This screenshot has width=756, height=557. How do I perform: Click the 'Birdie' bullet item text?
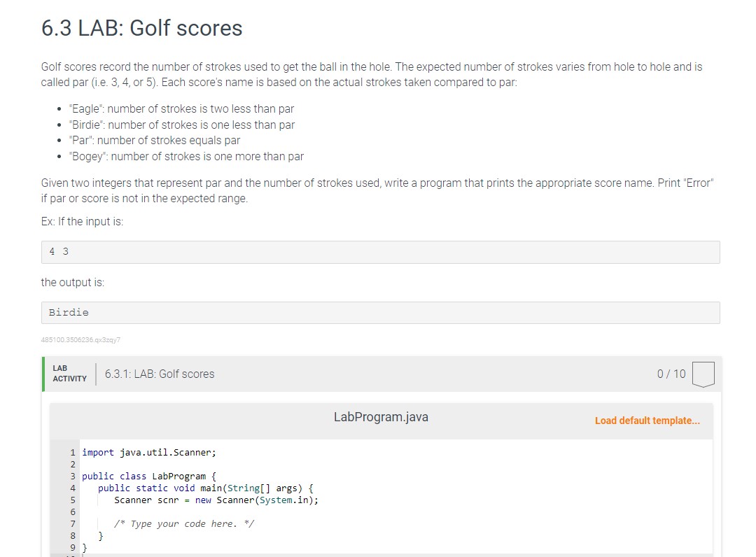pyautogui.click(x=182, y=125)
